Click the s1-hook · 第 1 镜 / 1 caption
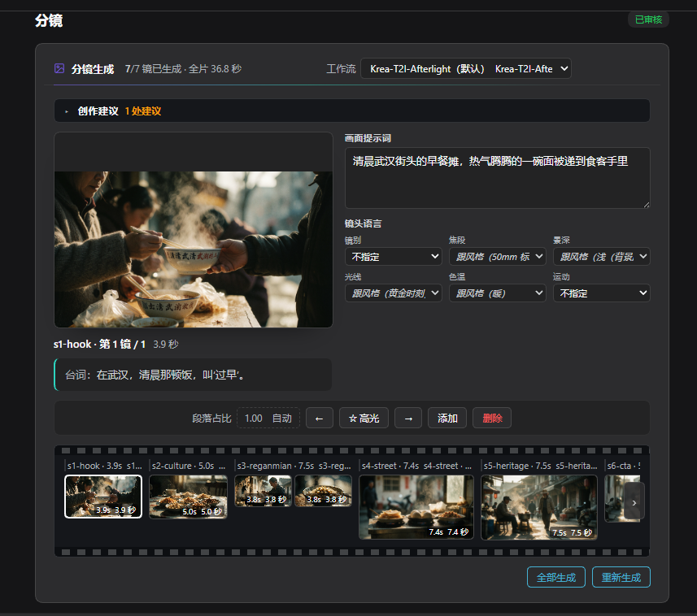Screen dimensions: 697x616 click(x=99, y=345)
